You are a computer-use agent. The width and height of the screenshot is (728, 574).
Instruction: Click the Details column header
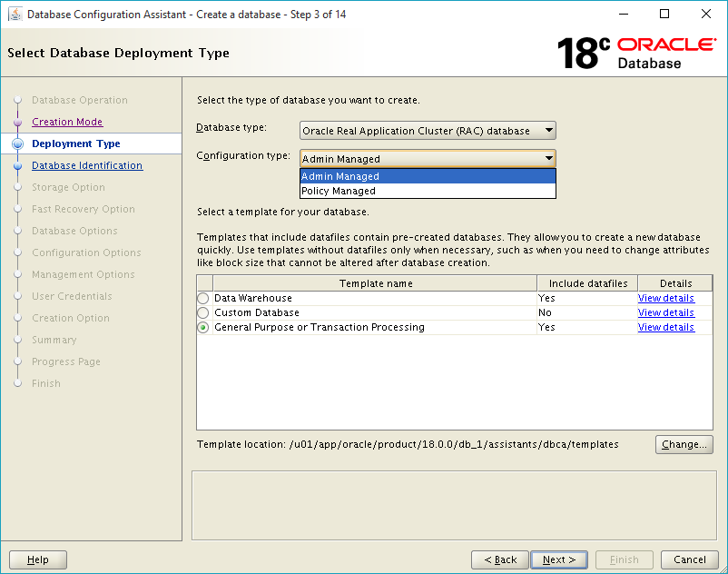[x=675, y=283]
